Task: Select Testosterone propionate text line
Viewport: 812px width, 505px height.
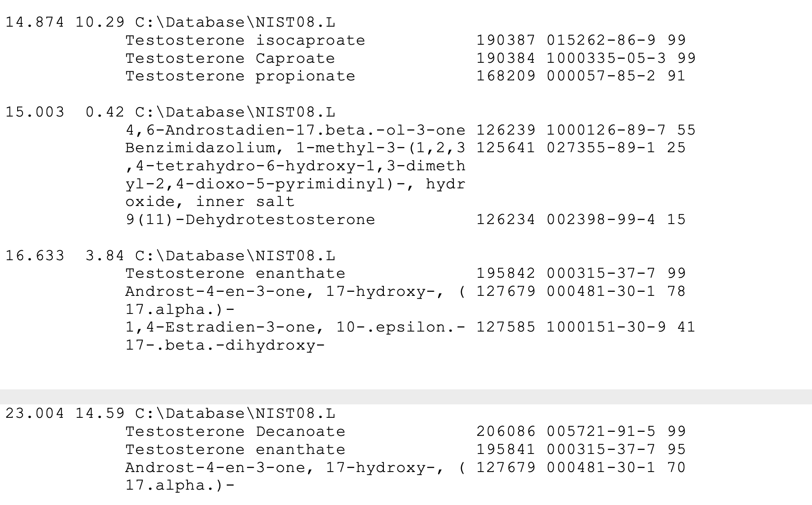Action: pos(240,76)
